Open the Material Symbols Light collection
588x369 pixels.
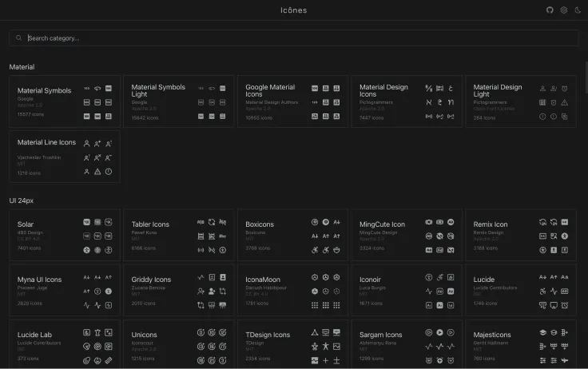[178, 101]
